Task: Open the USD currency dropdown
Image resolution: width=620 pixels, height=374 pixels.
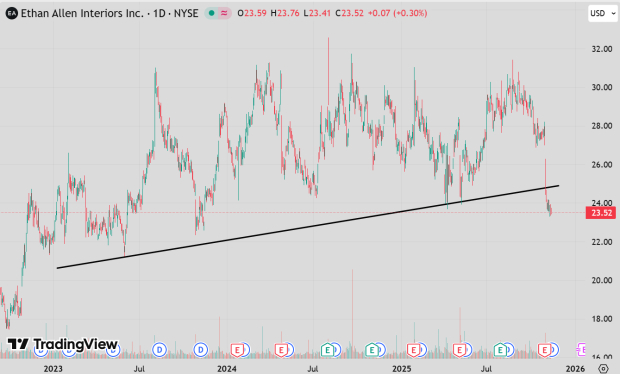Action: [x=603, y=13]
